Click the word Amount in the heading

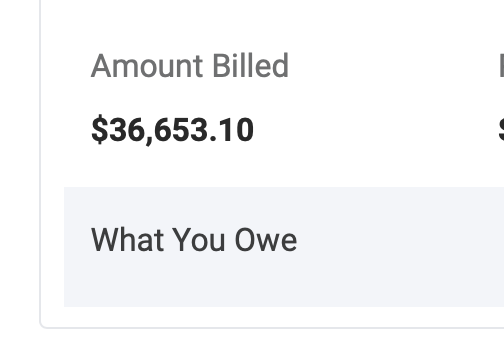tap(147, 66)
